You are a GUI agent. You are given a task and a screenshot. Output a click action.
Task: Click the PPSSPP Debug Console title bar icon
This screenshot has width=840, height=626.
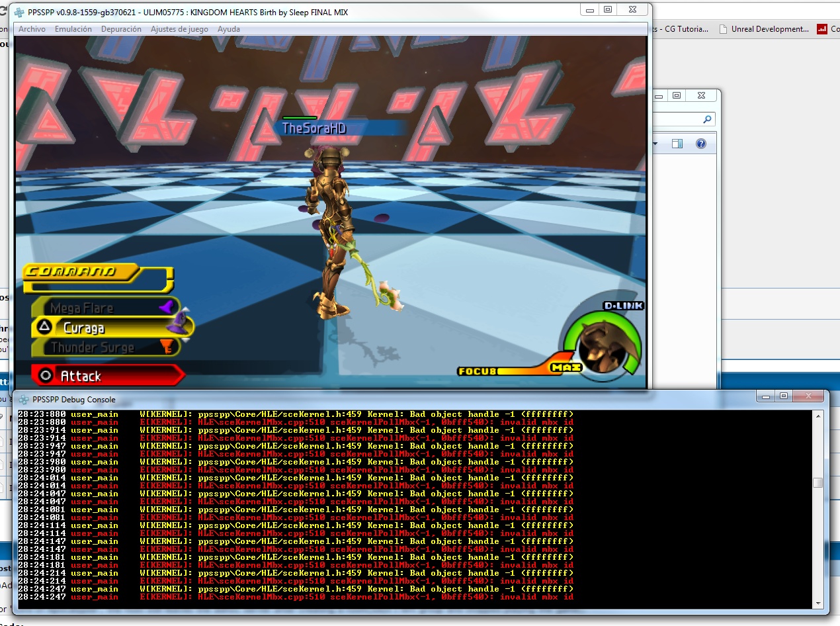[x=24, y=399]
